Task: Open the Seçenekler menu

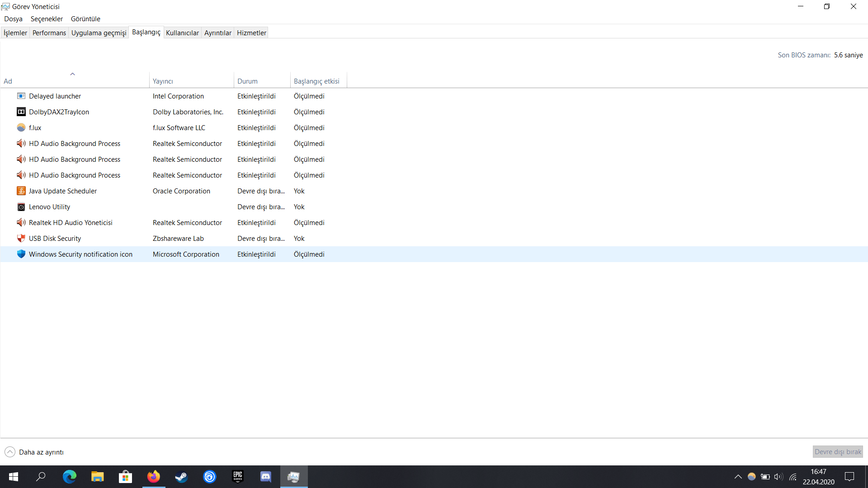Action: [47, 19]
